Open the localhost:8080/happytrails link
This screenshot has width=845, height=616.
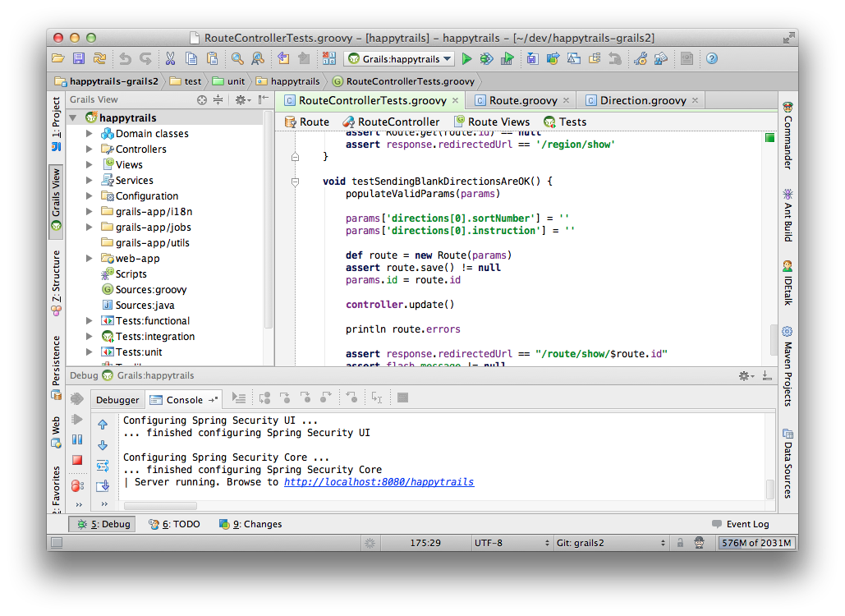pos(379,482)
